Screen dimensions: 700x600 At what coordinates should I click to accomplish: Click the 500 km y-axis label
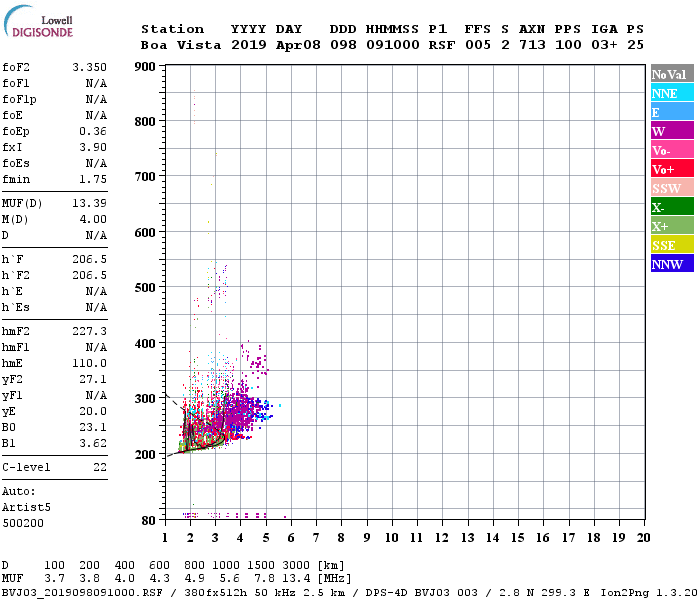[145, 288]
